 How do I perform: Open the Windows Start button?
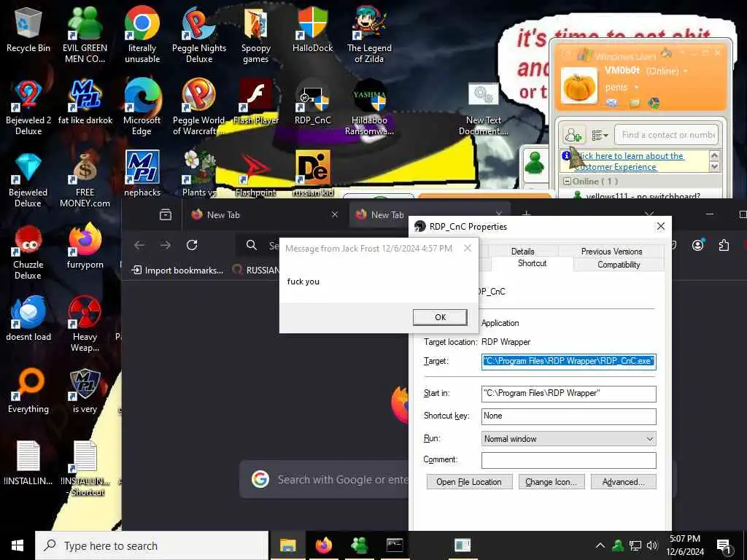(18, 545)
